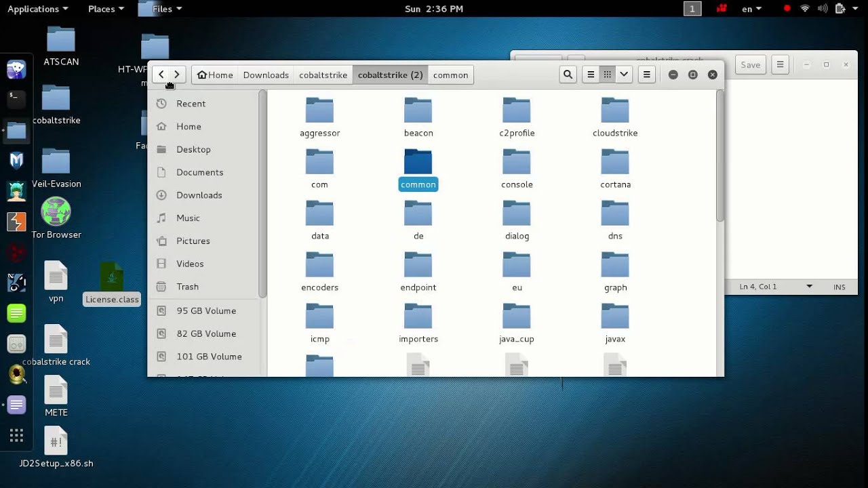Switch to list view

click(x=591, y=75)
